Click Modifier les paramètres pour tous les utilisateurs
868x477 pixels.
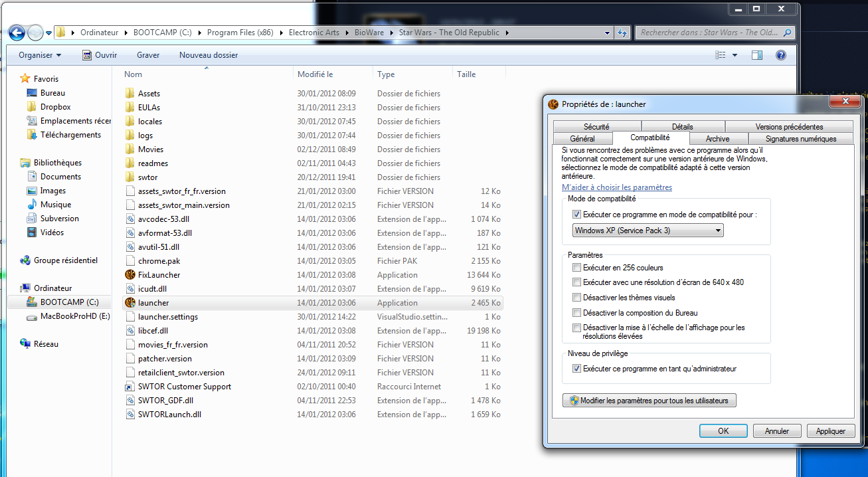[x=649, y=401]
